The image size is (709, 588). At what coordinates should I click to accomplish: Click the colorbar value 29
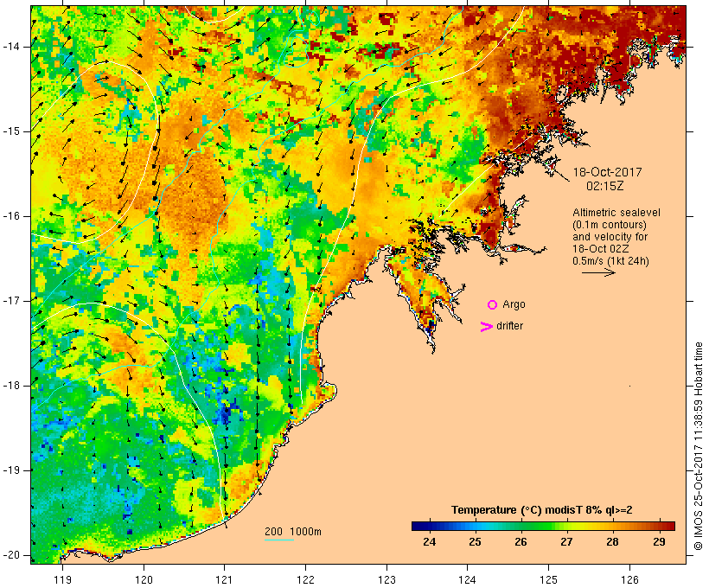(659, 542)
